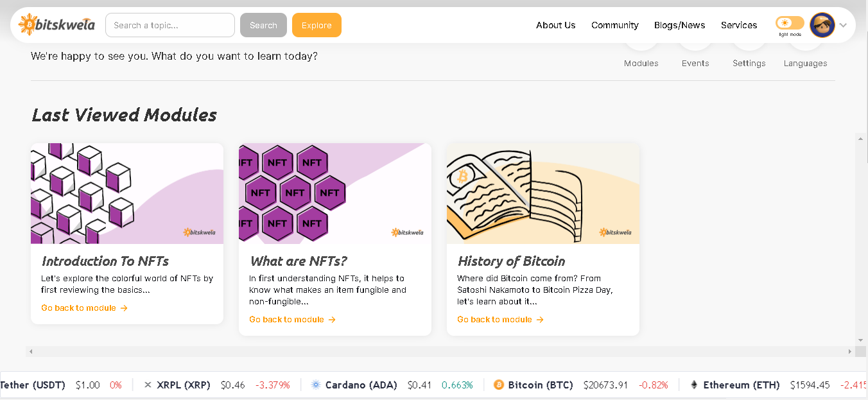The width and height of the screenshot is (868, 400).
Task: Click the Search a topic input field
Action: 170,25
